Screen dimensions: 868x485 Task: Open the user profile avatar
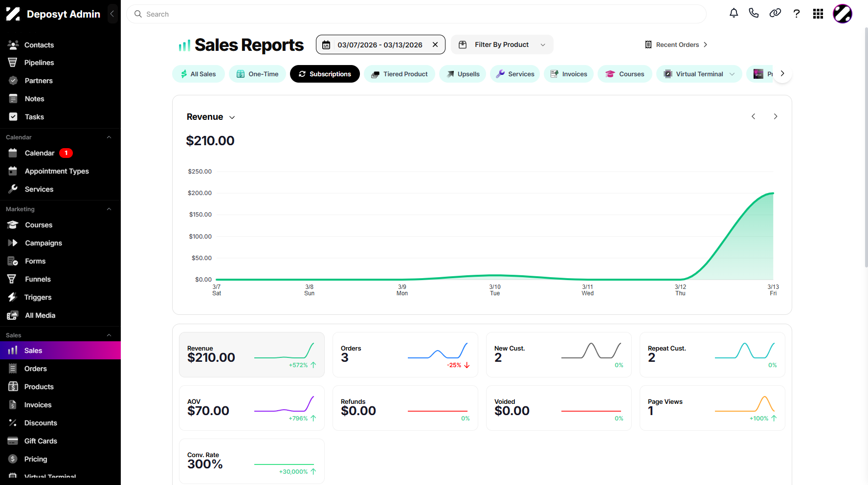(843, 14)
